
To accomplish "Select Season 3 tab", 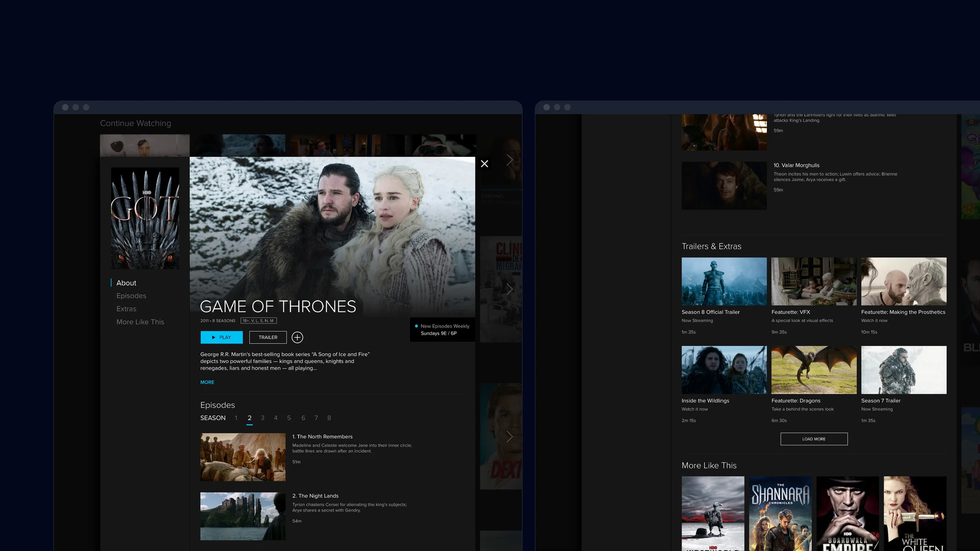I will 262,418.
